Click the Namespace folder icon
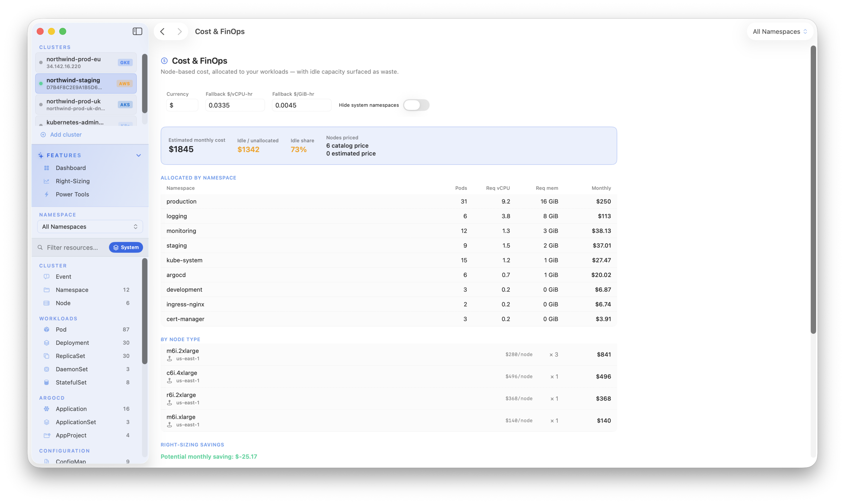The image size is (845, 504). click(47, 290)
